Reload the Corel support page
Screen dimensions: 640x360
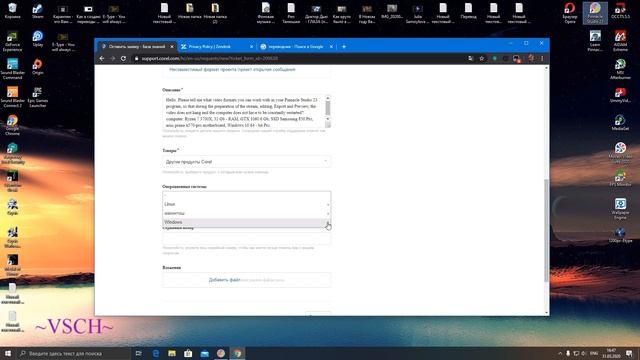pyautogui.click(x=123, y=58)
